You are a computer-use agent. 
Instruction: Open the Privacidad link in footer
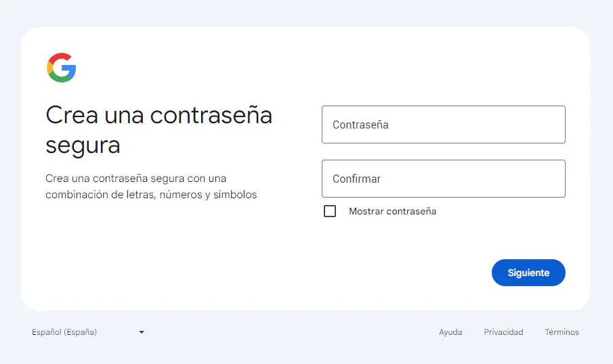503,332
